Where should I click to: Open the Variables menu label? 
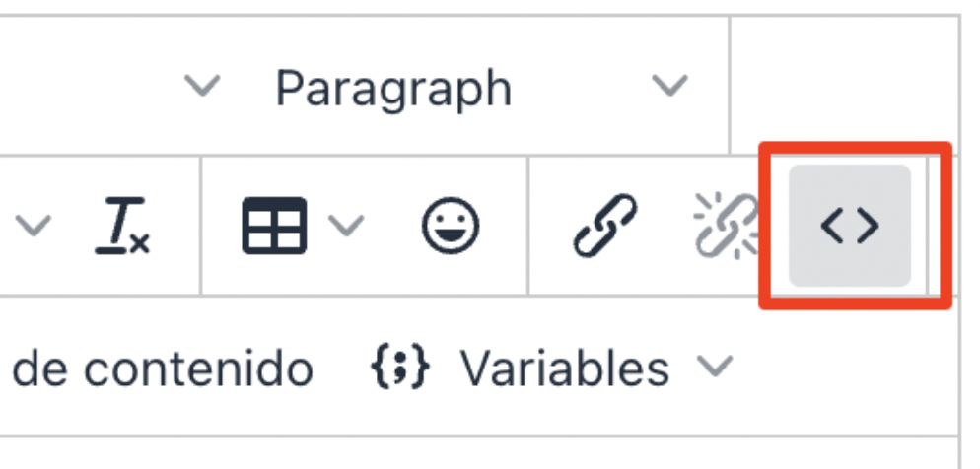pyautogui.click(x=564, y=369)
